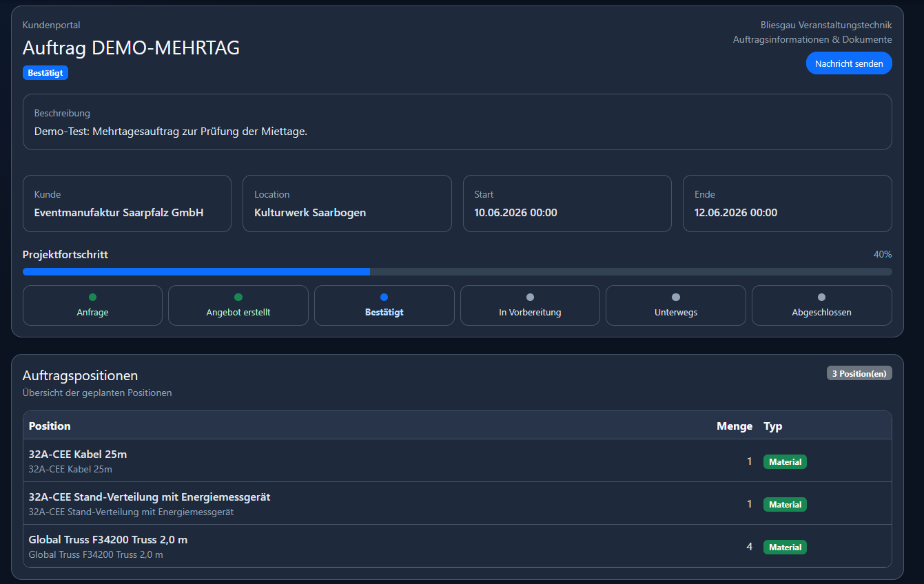Click the Demo-Test description text

[x=170, y=132]
